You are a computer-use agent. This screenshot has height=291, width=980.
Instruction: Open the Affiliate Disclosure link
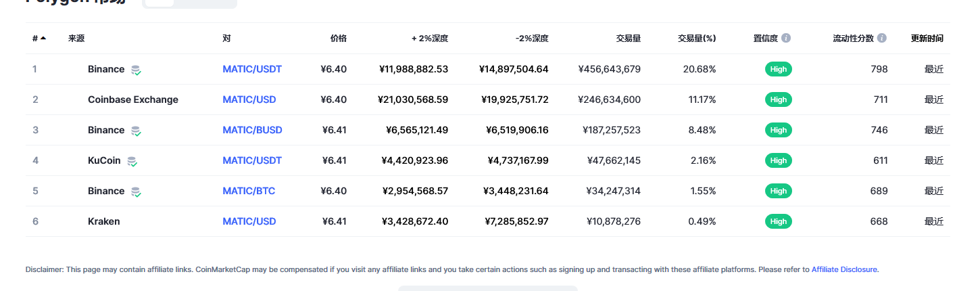(844, 269)
